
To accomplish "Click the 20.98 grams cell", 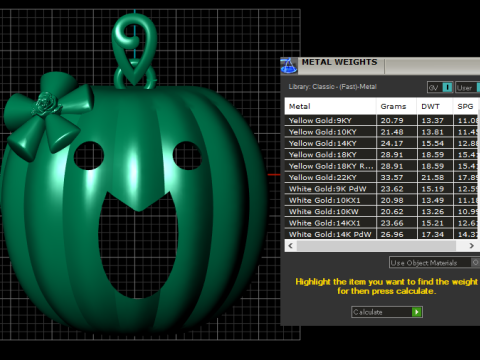I will point(397,200).
